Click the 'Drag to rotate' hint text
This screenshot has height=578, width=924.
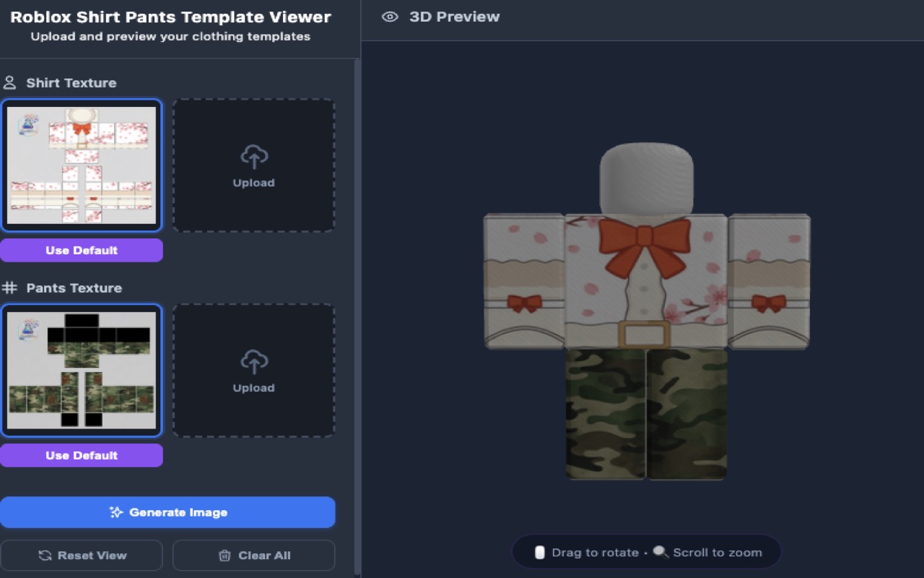point(595,553)
